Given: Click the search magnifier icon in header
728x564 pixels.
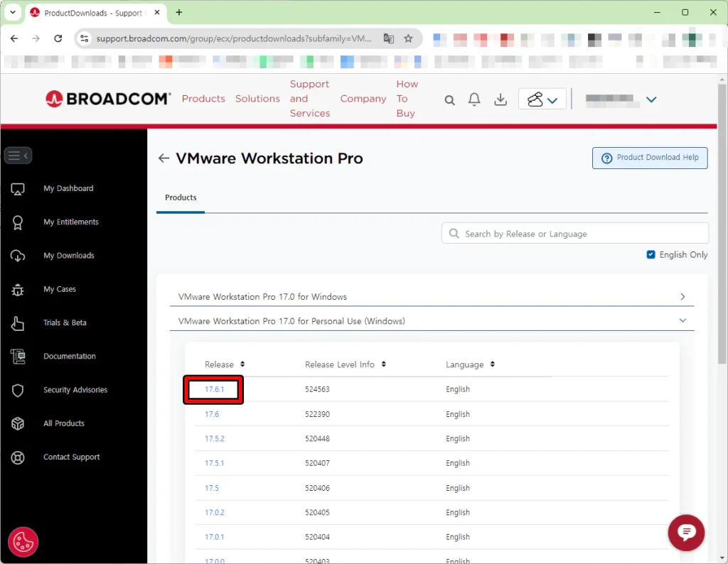Looking at the screenshot, I should click(449, 100).
